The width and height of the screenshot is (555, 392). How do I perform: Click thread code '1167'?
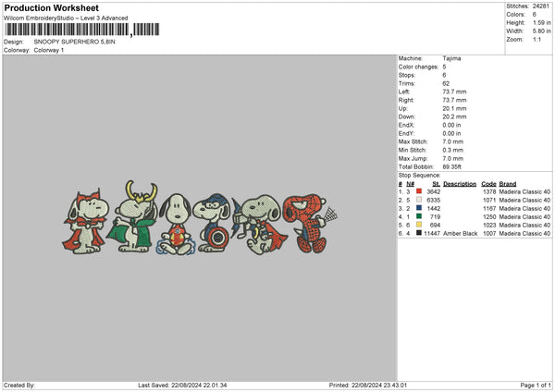[489, 208]
